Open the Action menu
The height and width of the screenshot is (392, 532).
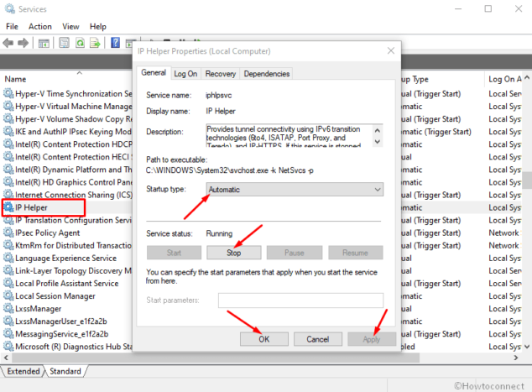click(40, 27)
